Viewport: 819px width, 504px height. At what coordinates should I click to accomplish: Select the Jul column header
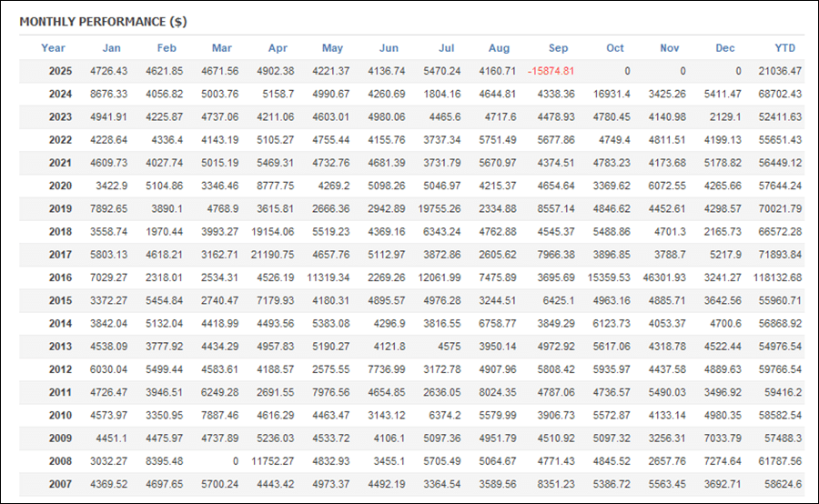pyautogui.click(x=446, y=48)
